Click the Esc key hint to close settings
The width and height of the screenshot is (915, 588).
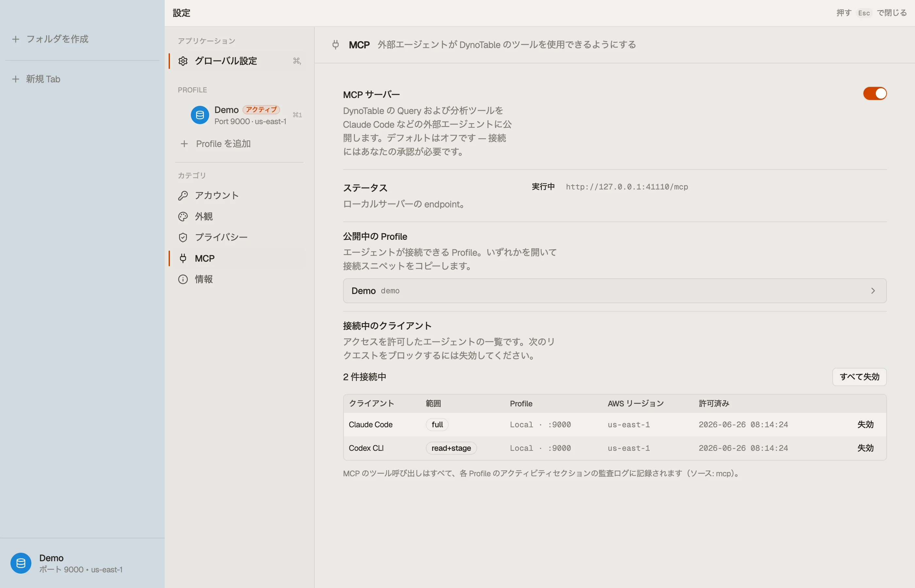(864, 13)
